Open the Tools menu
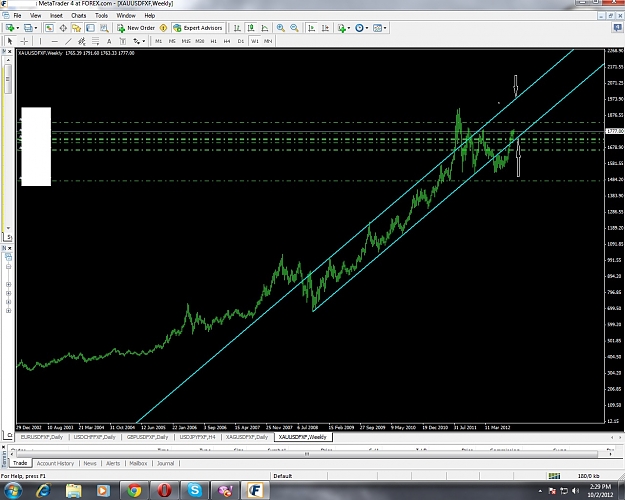 tap(101, 16)
